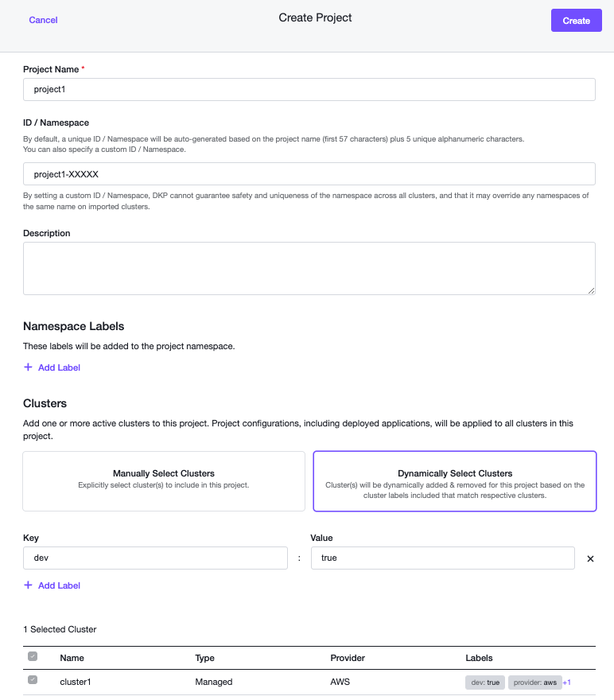Click the provider: aws label chip
Viewport: 614px width, 700px height.
534,682
